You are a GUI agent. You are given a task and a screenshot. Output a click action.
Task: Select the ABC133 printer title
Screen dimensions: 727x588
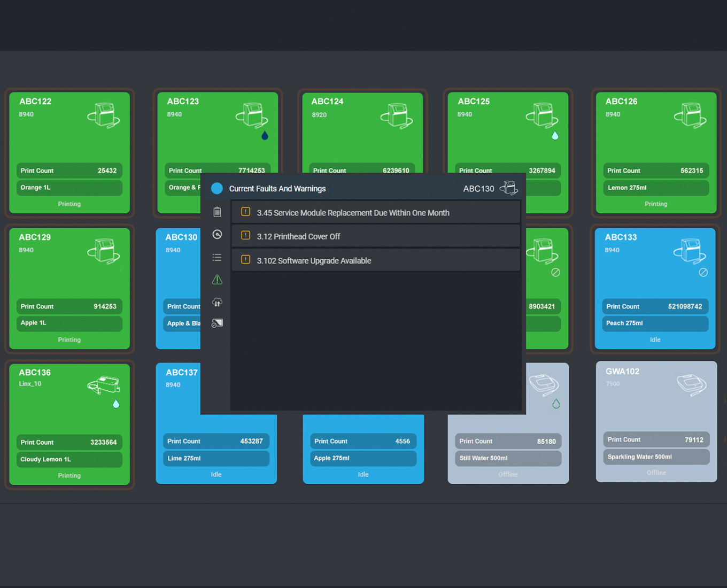tap(621, 237)
